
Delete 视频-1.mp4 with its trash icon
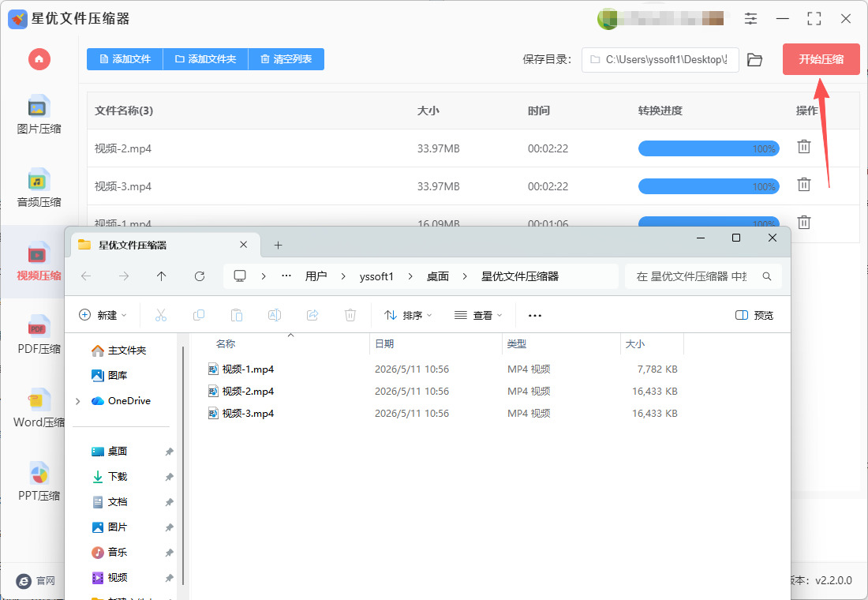pos(804,222)
